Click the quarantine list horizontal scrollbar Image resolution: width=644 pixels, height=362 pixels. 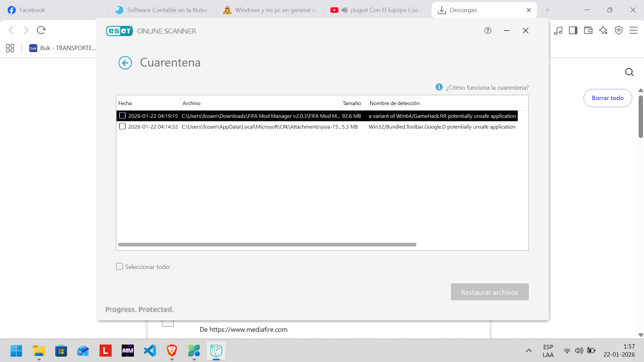coord(267,244)
